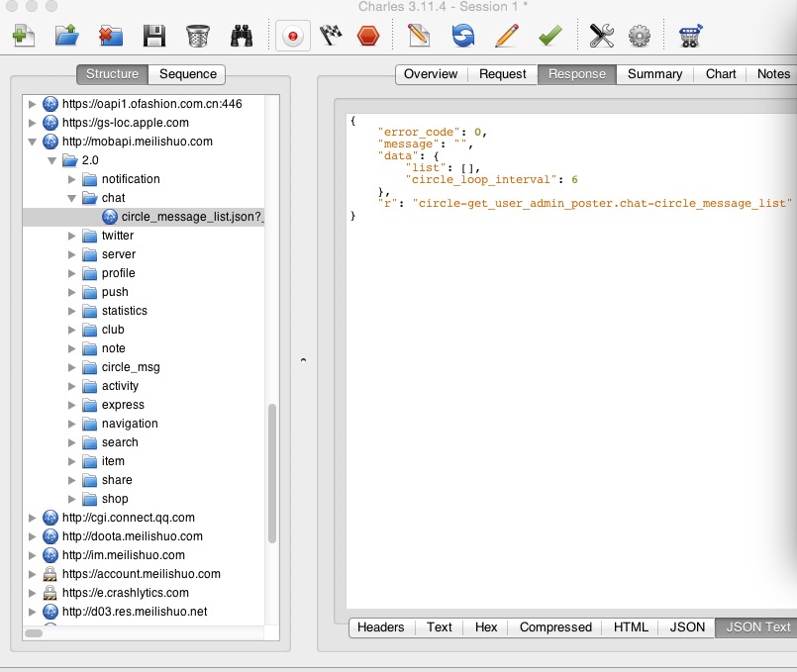
Task: Open the Summary tab
Action: (654, 74)
